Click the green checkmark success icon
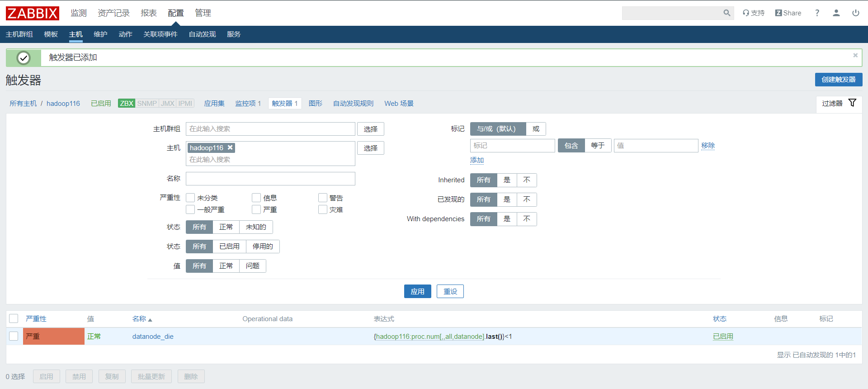 pos(24,58)
